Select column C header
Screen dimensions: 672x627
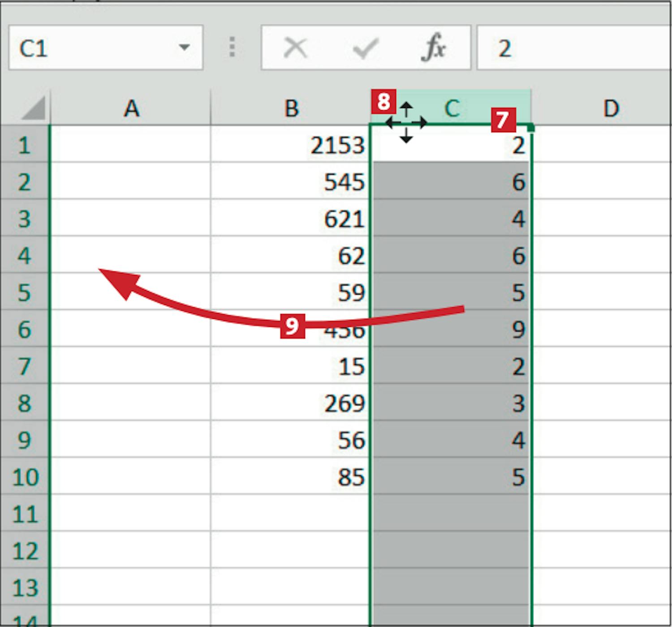tap(452, 108)
